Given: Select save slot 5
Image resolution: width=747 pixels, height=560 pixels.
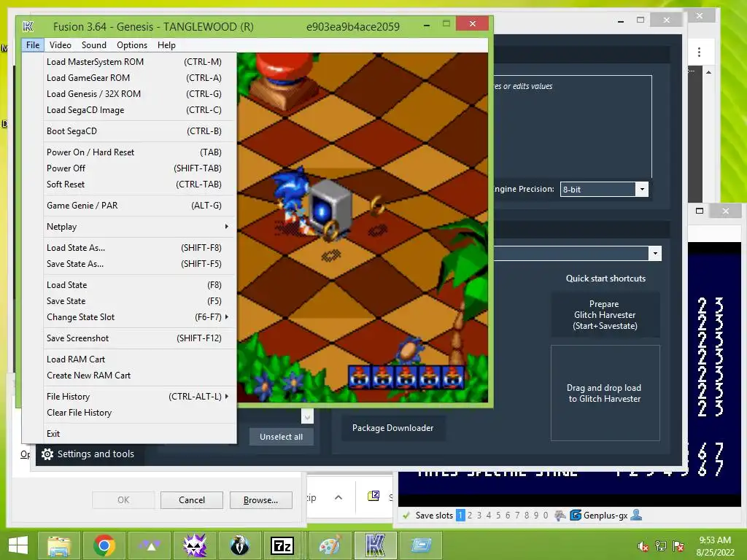Looking at the screenshot, I should [498, 516].
